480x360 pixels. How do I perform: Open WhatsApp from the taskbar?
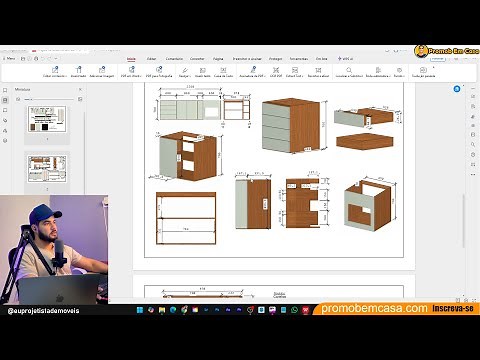[x=294, y=310]
